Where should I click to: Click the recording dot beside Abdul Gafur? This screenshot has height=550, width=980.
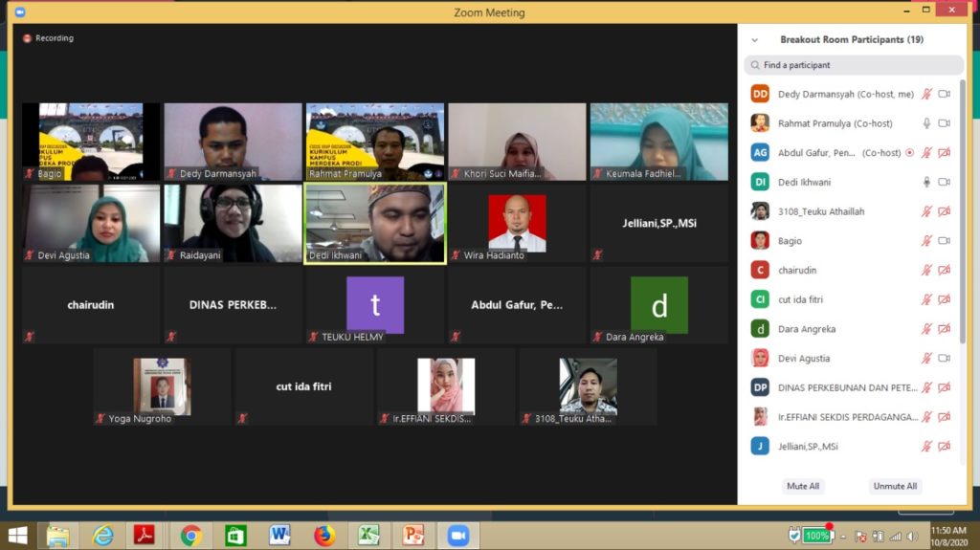coord(909,152)
